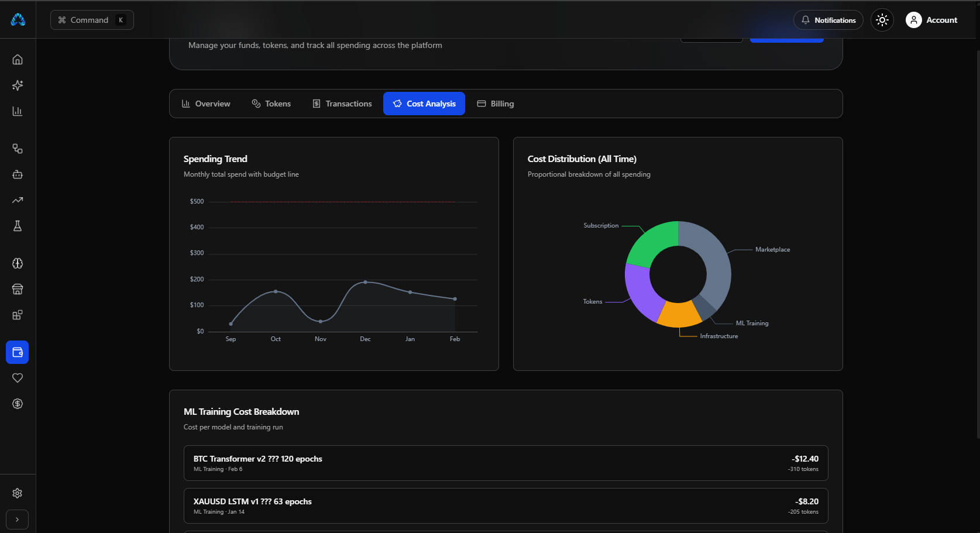Click the Oct data point on Spending Trend
Image resolution: width=980 pixels, height=533 pixels.
pos(276,291)
